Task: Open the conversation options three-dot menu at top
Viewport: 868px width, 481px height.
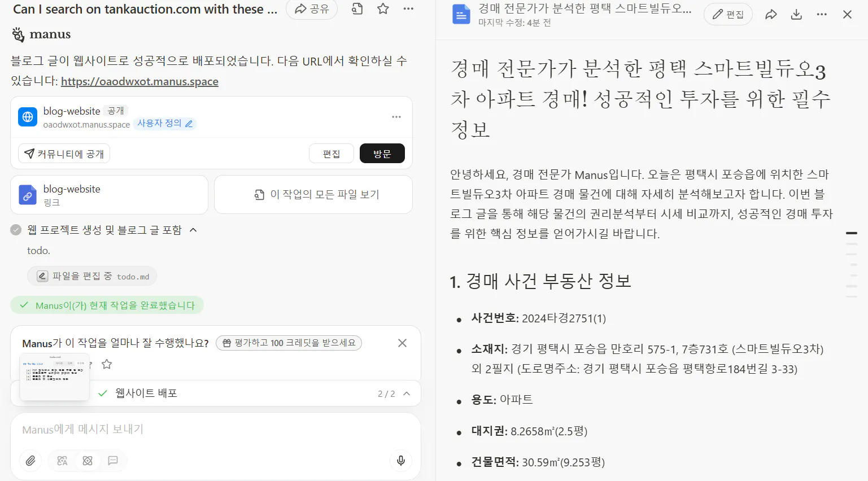Action: coord(408,8)
